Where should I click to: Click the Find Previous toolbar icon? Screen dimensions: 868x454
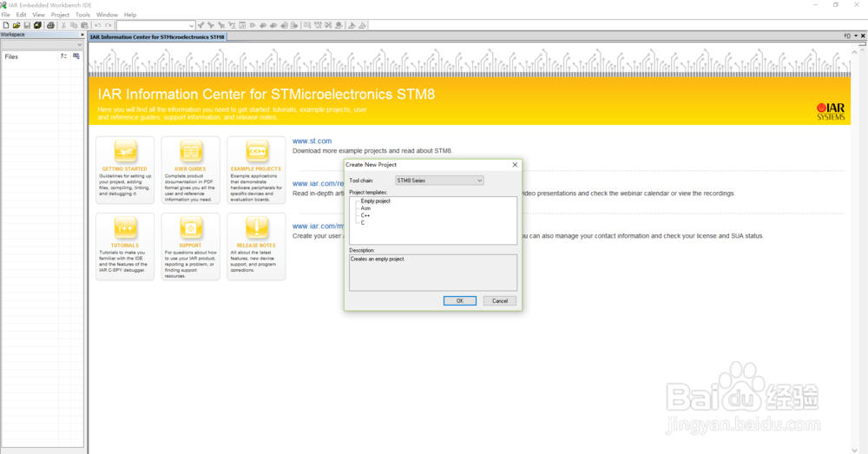tap(201, 25)
